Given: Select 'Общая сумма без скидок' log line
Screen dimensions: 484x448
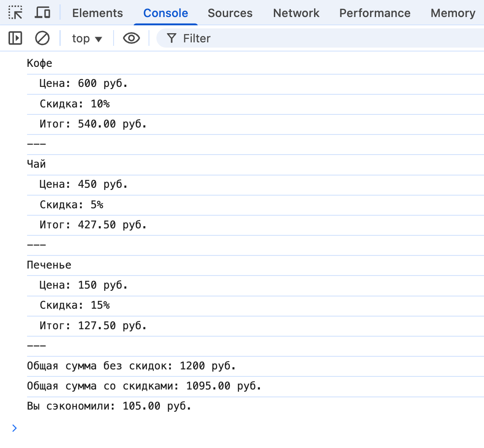Looking at the screenshot, I should coord(131,366).
